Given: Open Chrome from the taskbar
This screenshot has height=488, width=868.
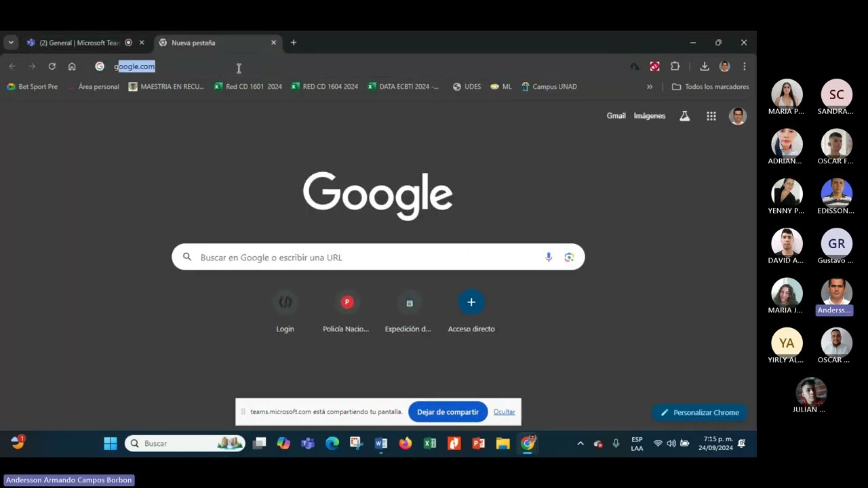Looking at the screenshot, I should point(528,443).
